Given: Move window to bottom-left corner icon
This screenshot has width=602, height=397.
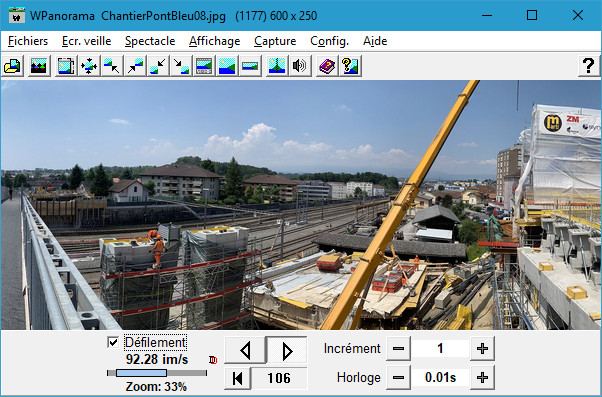Looking at the screenshot, I should (x=158, y=66).
